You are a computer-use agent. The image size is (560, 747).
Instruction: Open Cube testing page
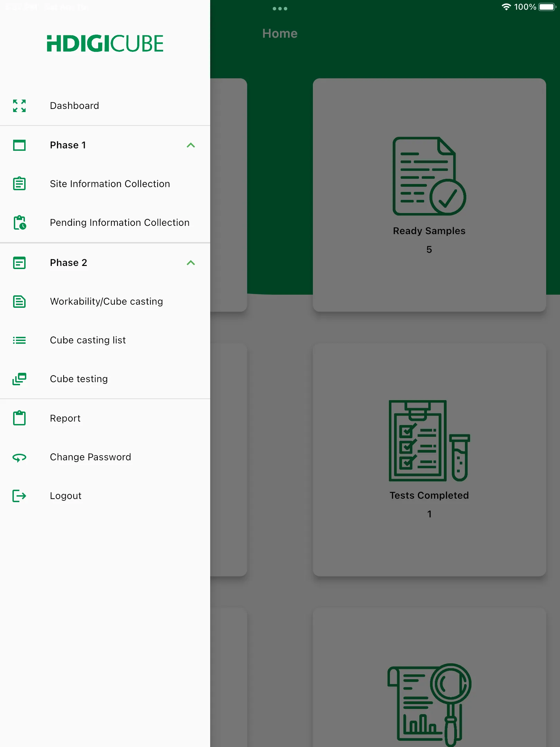[x=105, y=379]
